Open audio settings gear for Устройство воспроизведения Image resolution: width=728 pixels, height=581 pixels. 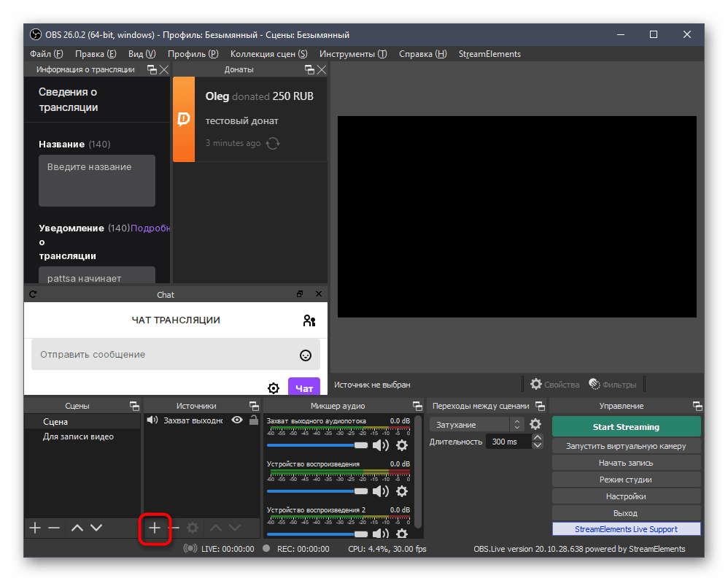pyautogui.click(x=401, y=492)
